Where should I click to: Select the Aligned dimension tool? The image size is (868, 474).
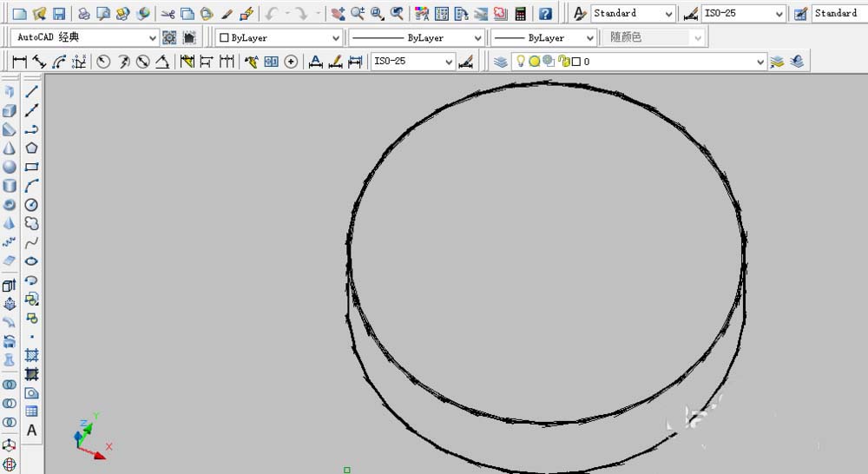[39, 62]
